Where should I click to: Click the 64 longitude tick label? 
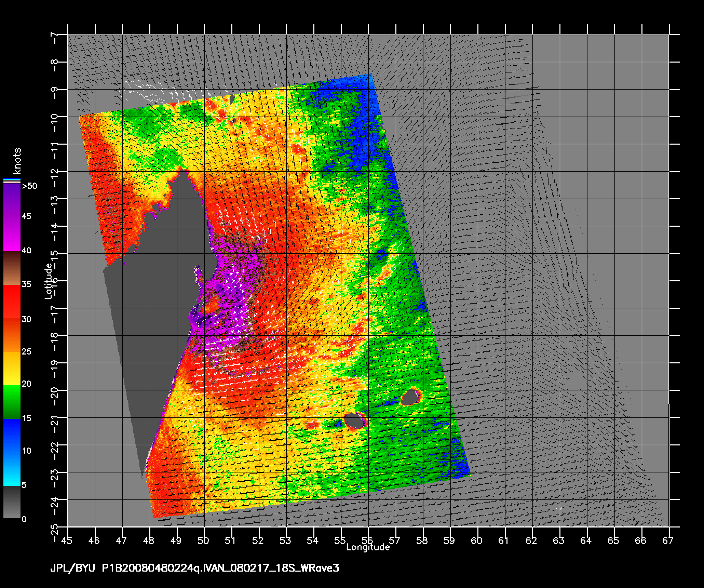586,540
